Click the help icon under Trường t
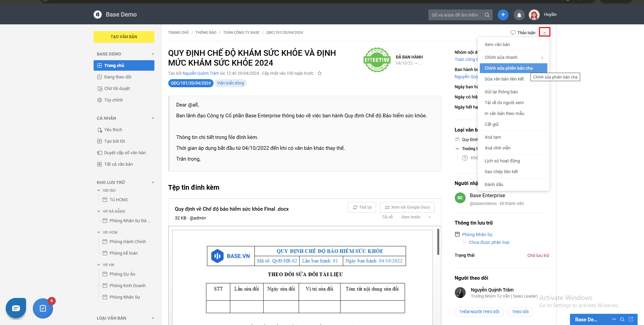 465,158
